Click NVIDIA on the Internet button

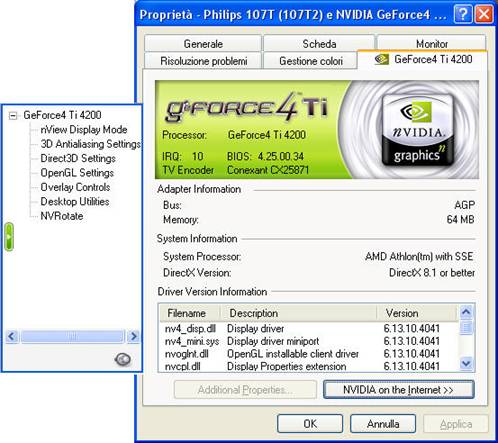(x=399, y=389)
